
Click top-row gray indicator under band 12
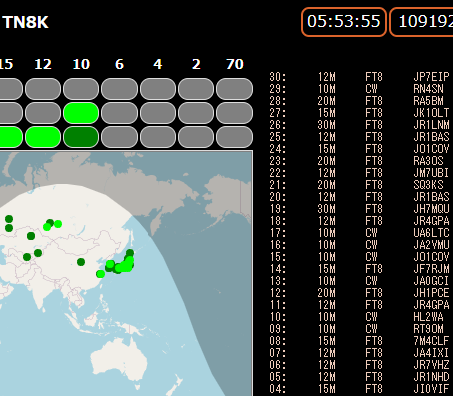(x=43, y=89)
